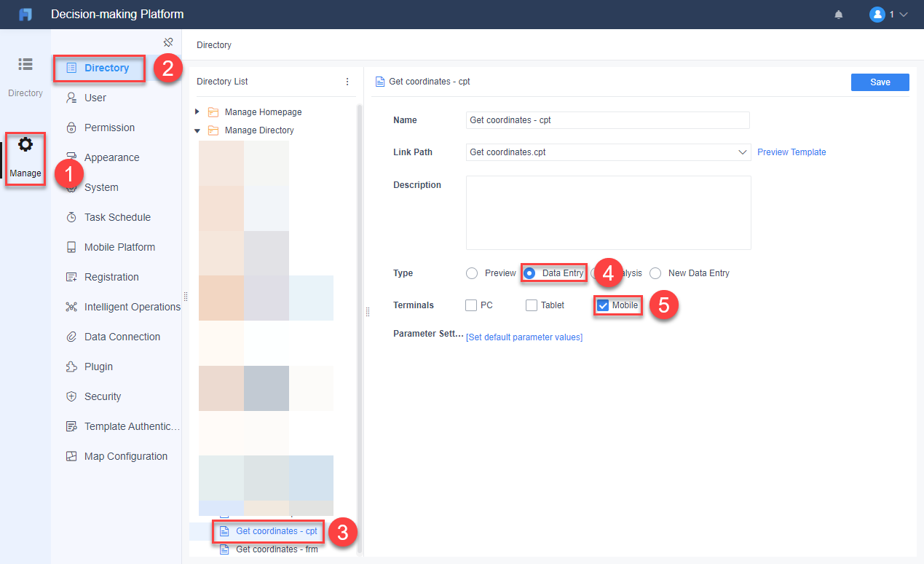Click the Permission lock icon

pos(71,128)
